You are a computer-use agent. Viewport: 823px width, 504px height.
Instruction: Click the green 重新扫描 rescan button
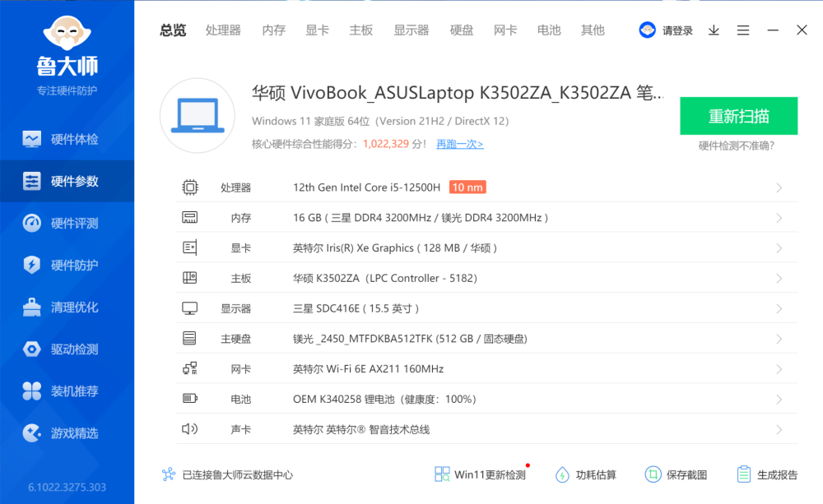coord(738,116)
